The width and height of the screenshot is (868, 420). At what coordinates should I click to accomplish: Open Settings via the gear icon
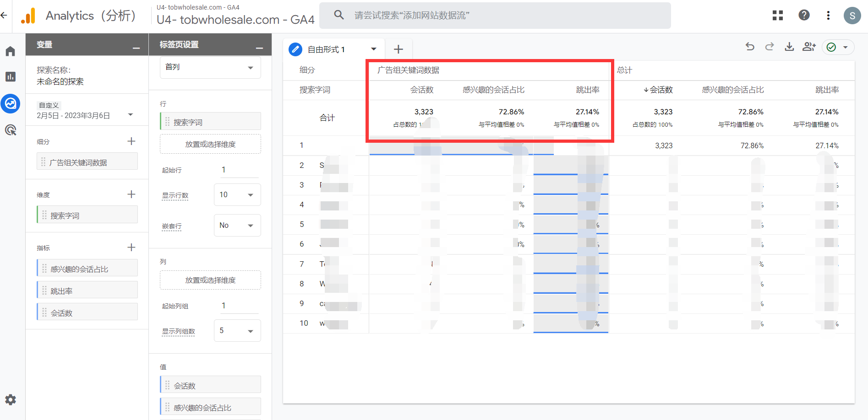(x=10, y=399)
